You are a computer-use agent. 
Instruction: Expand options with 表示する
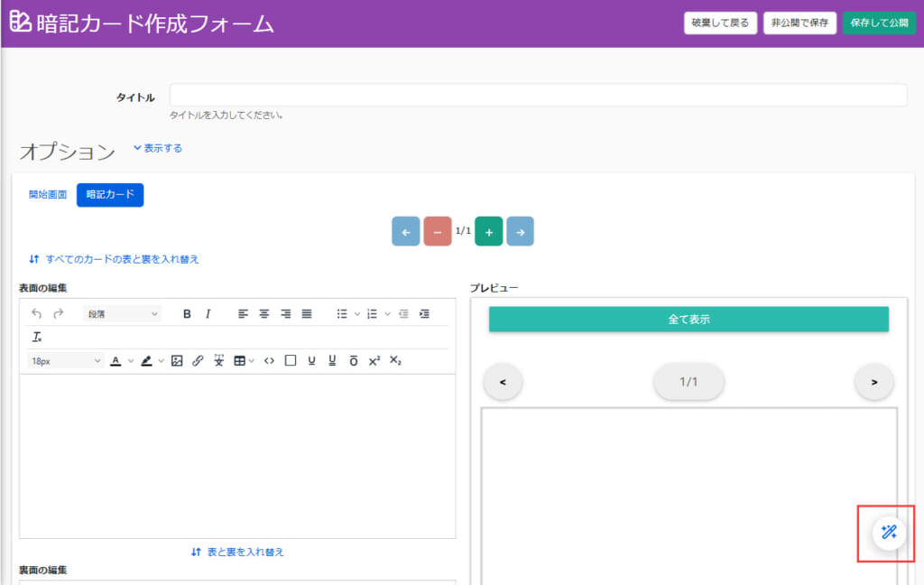[158, 148]
